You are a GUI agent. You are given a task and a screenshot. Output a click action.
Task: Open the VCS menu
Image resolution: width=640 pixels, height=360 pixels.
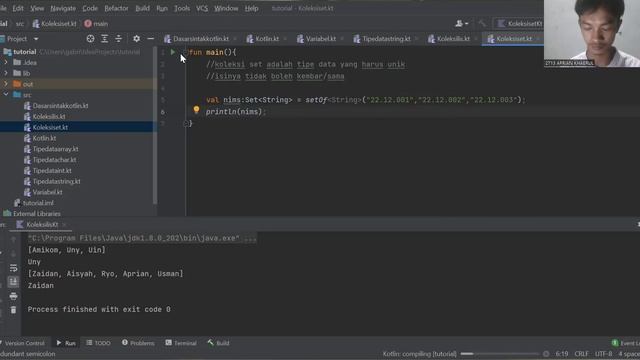tap(202, 8)
